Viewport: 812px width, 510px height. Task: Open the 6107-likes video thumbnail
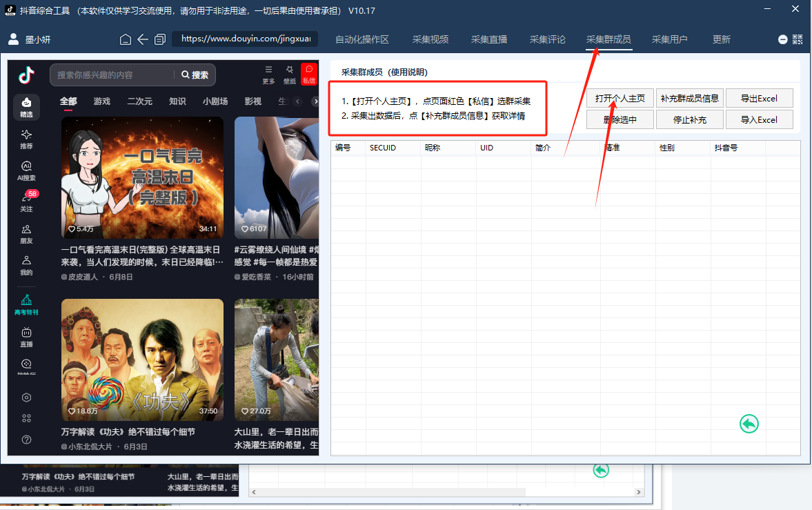tap(277, 177)
